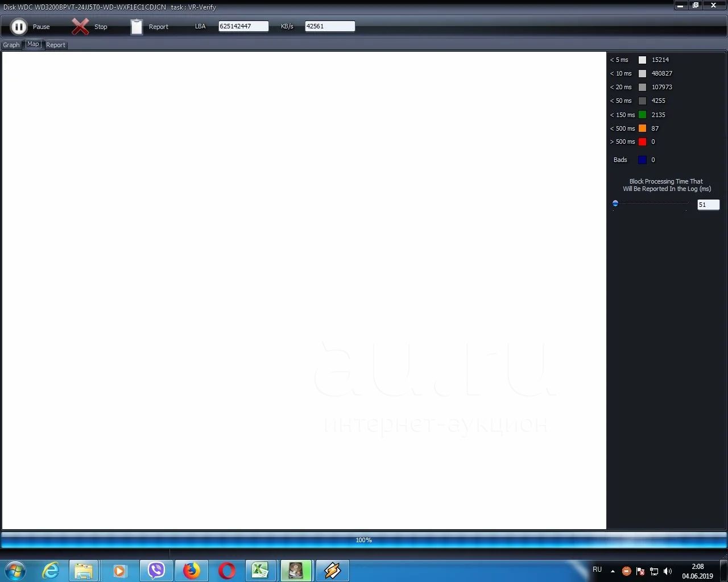Click the KB/s speed field
The image size is (728, 582).
click(330, 26)
